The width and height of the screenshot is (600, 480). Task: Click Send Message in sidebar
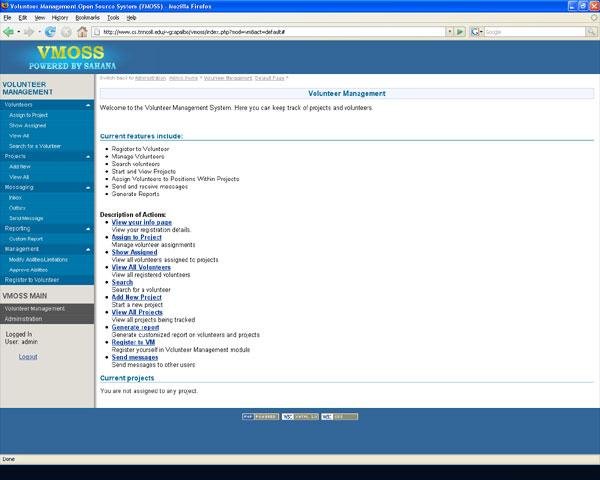26,218
